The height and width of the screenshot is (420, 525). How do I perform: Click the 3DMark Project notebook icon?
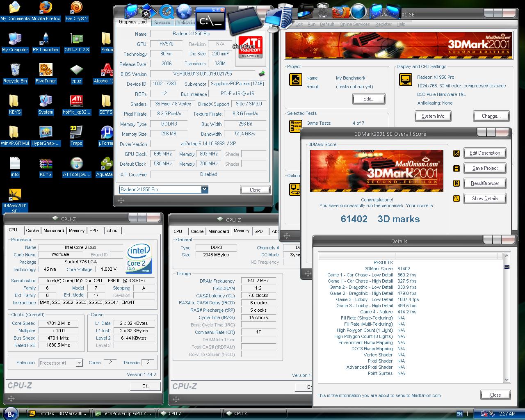point(296,80)
